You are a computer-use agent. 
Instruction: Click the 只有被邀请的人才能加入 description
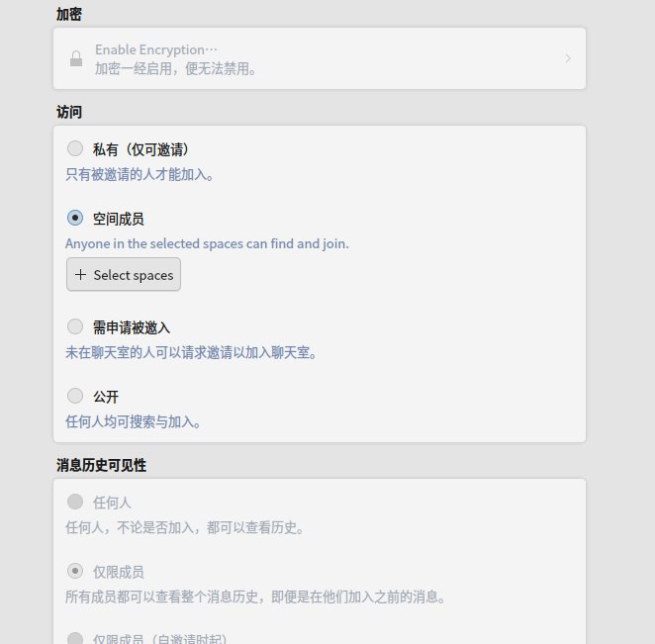click(139, 174)
